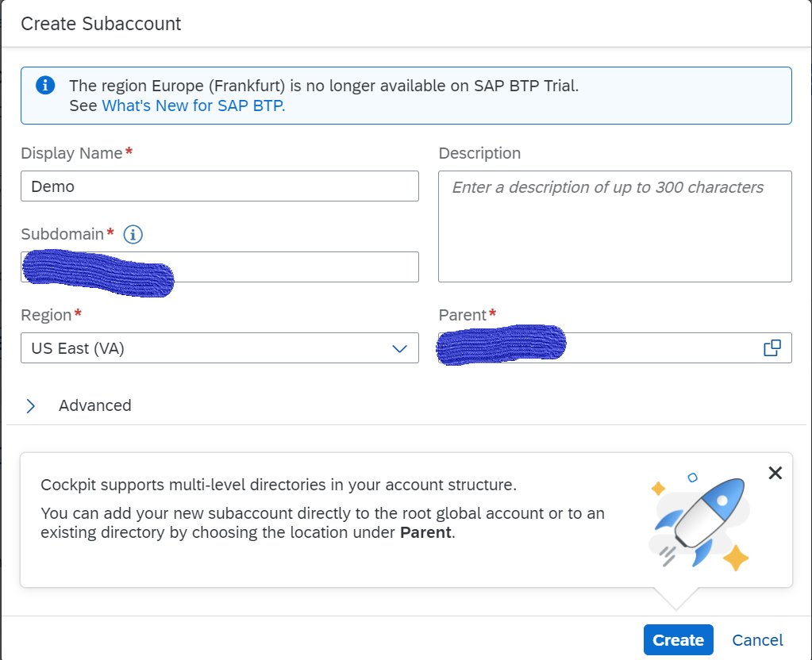Click the rocket illustration in the tip

pos(699,521)
